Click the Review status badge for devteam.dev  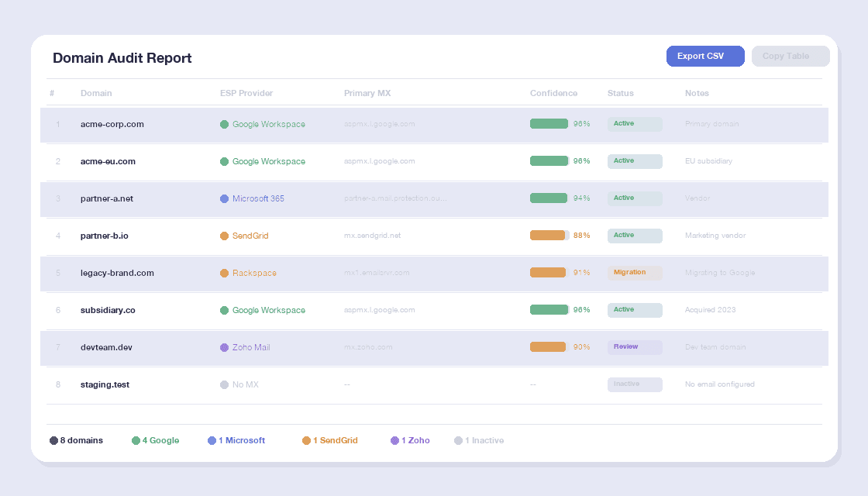click(635, 347)
